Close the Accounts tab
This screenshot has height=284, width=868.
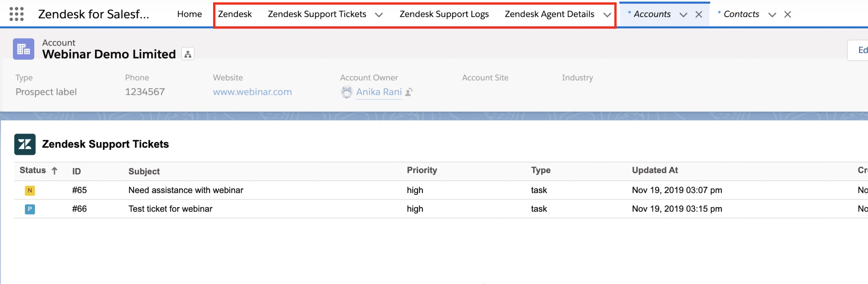coord(699,14)
